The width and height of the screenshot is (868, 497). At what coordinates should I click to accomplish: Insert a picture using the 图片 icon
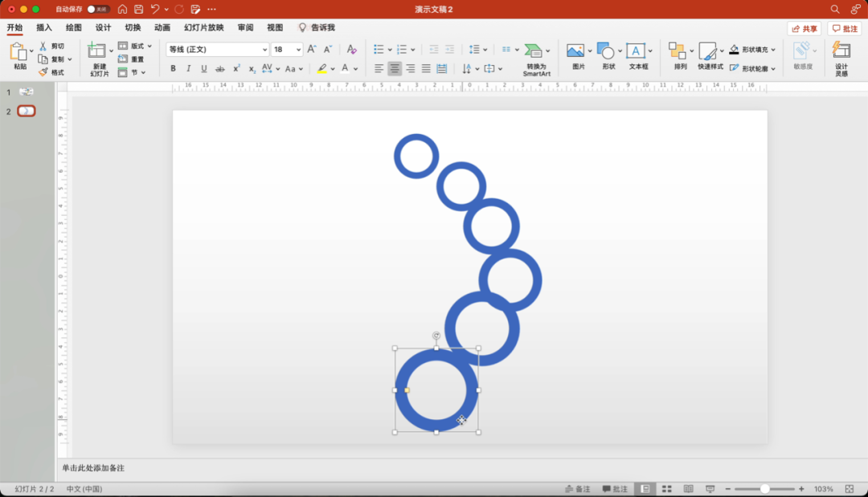coord(575,51)
